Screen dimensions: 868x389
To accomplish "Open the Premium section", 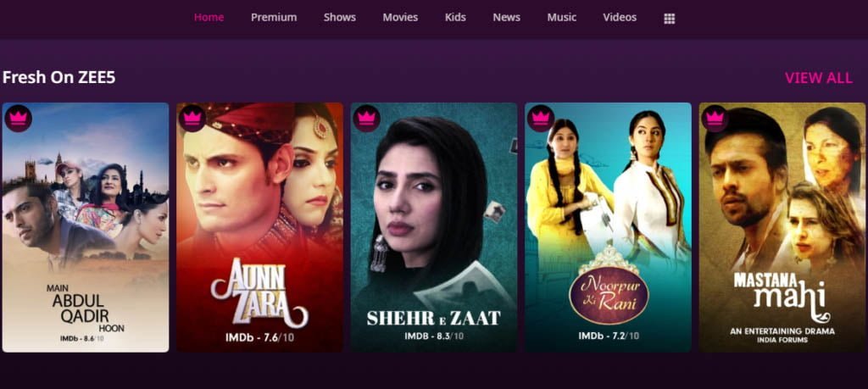I will pos(274,17).
